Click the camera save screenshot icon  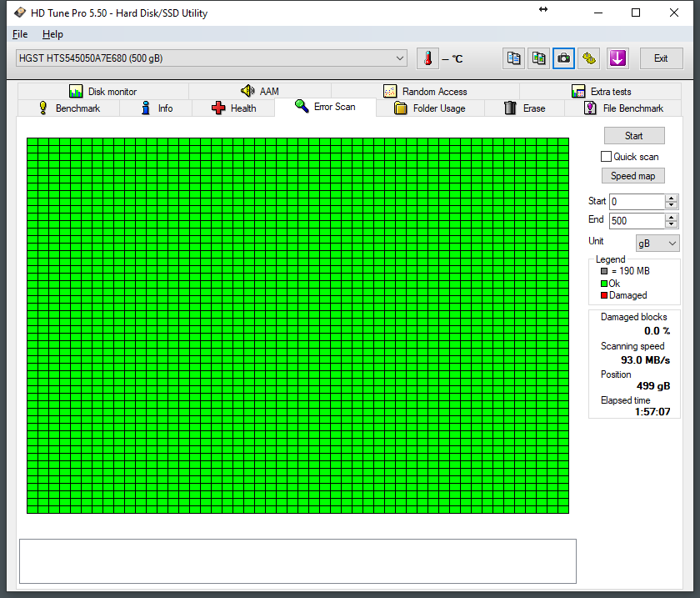(x=564, y=58)
